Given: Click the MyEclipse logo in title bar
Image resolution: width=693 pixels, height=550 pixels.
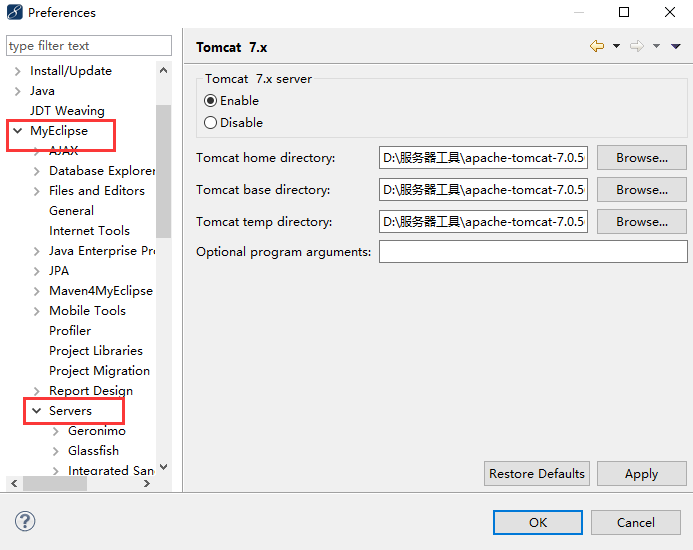Looking at the screenshot, I should coord(15,12).
